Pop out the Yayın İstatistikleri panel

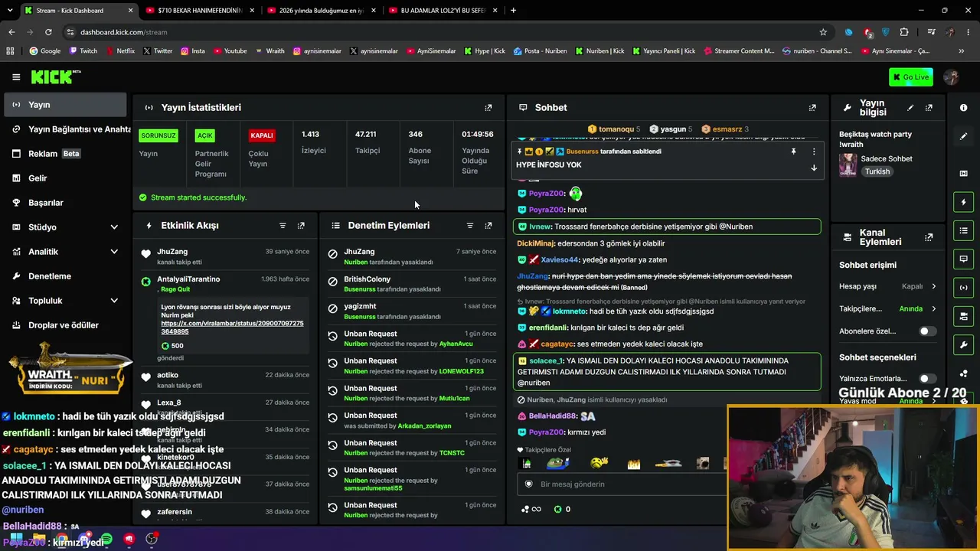488,108
